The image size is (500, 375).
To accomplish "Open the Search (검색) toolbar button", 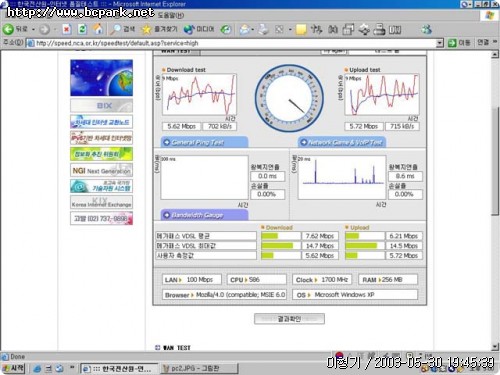I will [x=123, y=30].
